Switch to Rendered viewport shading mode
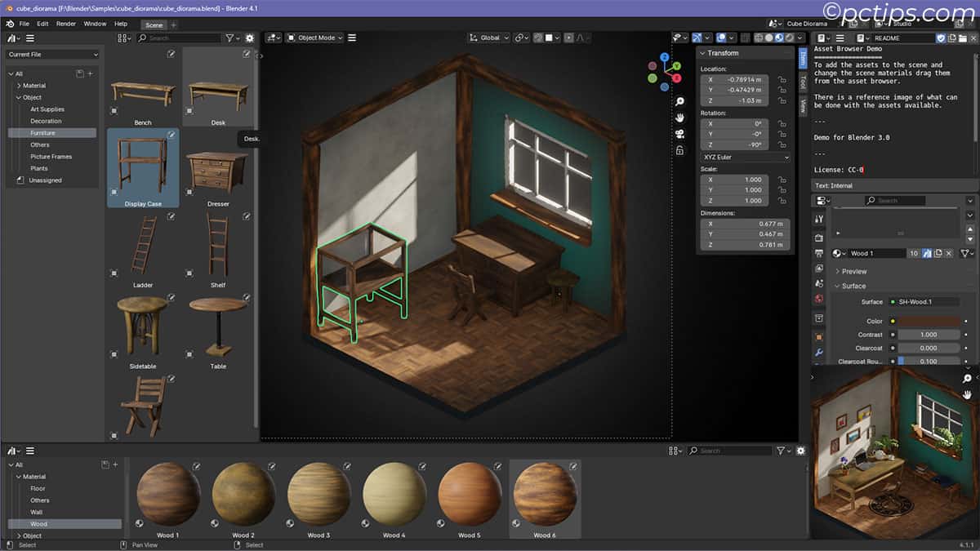This screenshot has width=980, height=551. pos(789,38)
